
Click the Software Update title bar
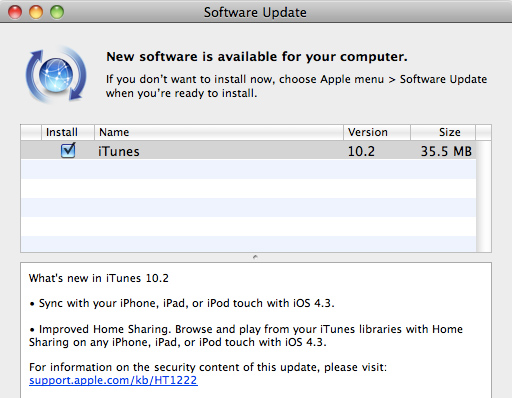[255, 12]
